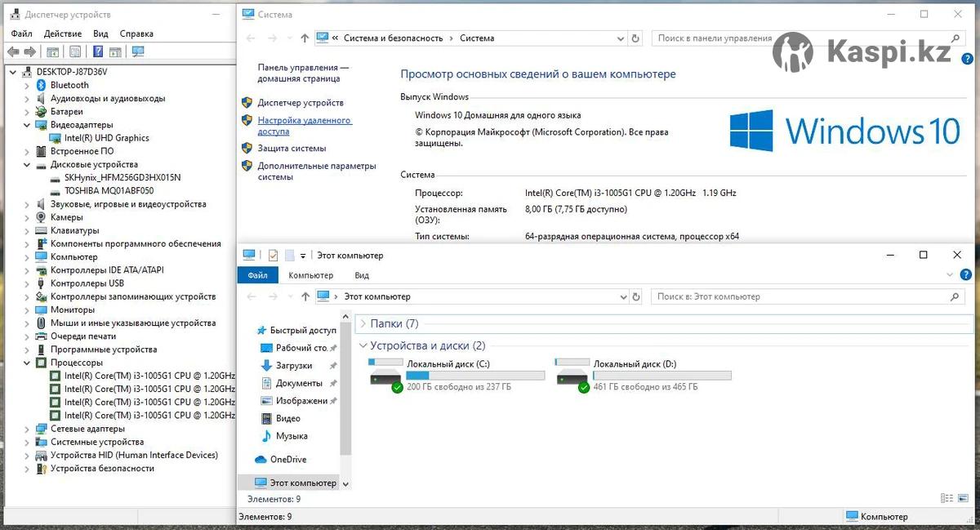Click the Explorer help question mark icon
Image resolution: width=980 pixels, height=530 pixels.
click(967, 275)
